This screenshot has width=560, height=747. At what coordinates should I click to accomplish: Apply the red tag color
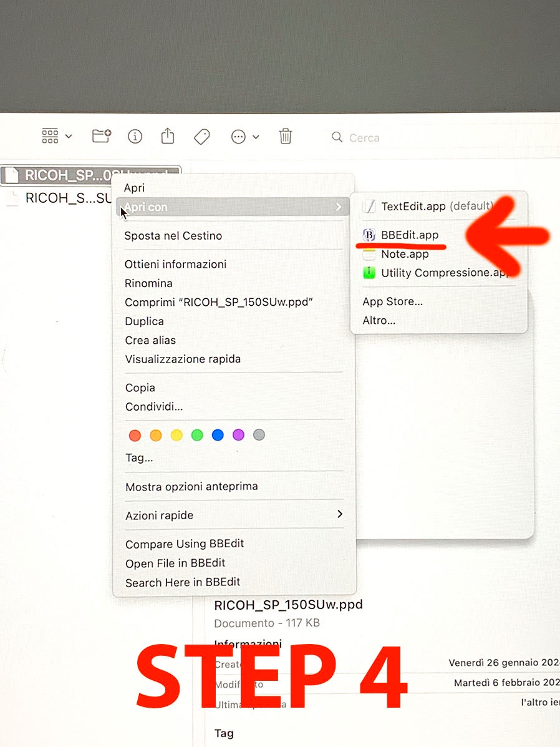tap(135, 435)
